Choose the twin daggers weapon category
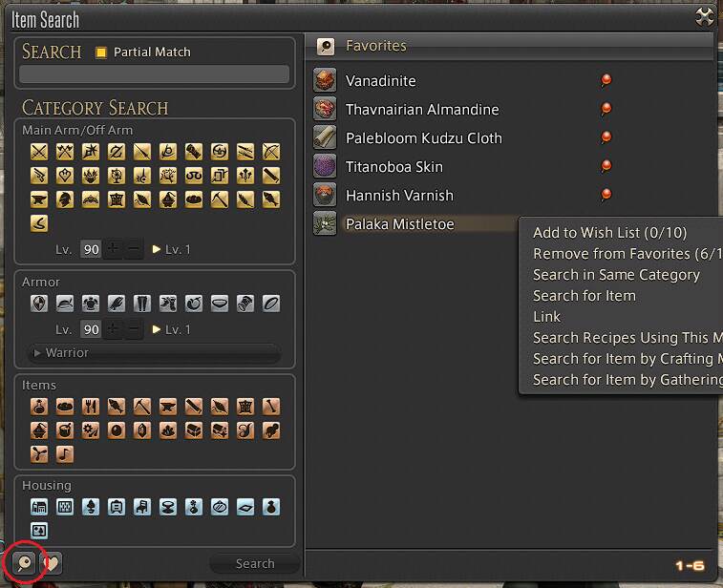The image size is (723, 588). point(245,152)
